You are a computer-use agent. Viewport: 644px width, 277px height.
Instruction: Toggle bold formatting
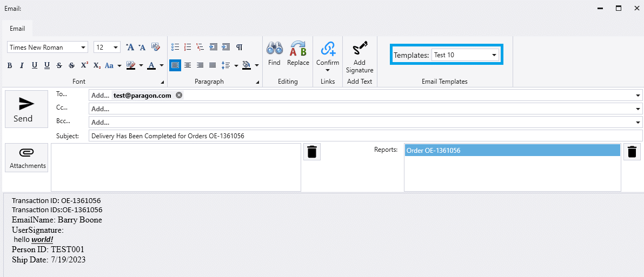[10, 65]
